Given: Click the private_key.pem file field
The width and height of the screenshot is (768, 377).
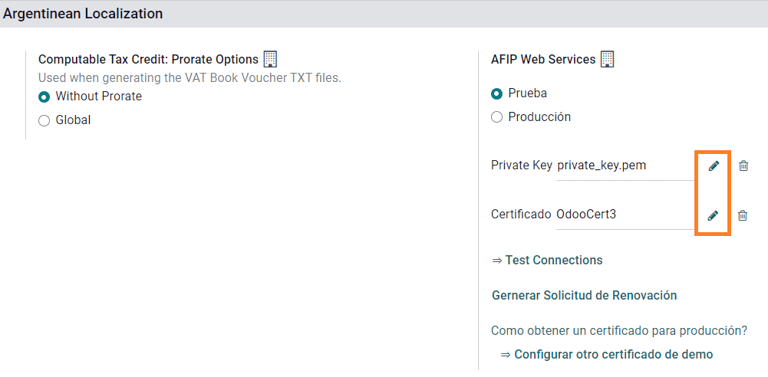Looking at the screenshot, I should click(625, 166).
